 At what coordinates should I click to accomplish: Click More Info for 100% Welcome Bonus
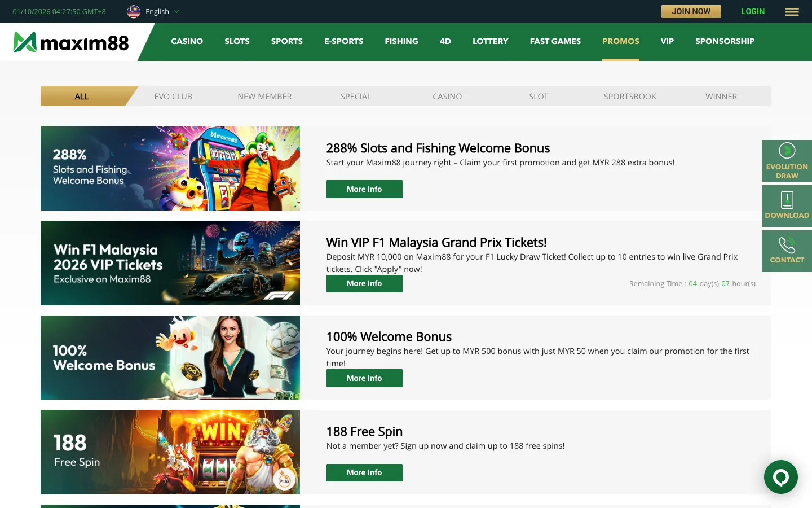pos(364,378)
